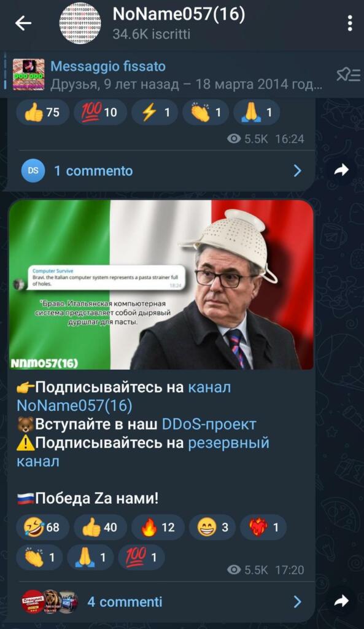Screen dimensions: 364x629
Task: Open the Italian flag image post
Action: [x=161, y=284]
